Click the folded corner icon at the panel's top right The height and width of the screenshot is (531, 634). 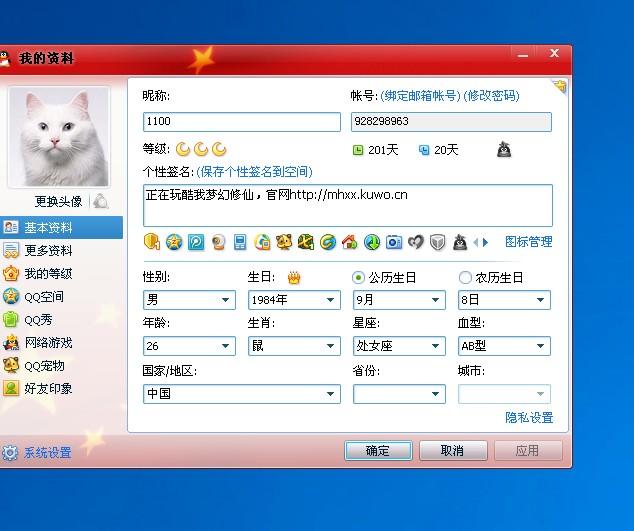[x=560, y=86]
